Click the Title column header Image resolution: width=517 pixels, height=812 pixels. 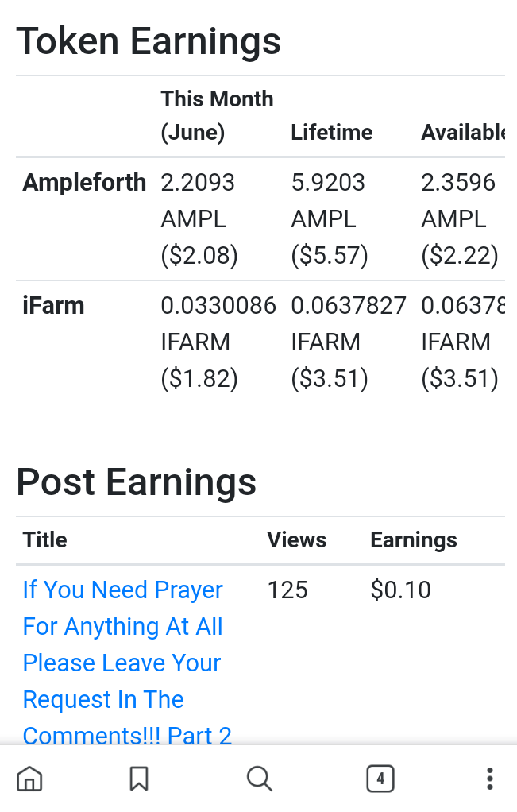45,540
